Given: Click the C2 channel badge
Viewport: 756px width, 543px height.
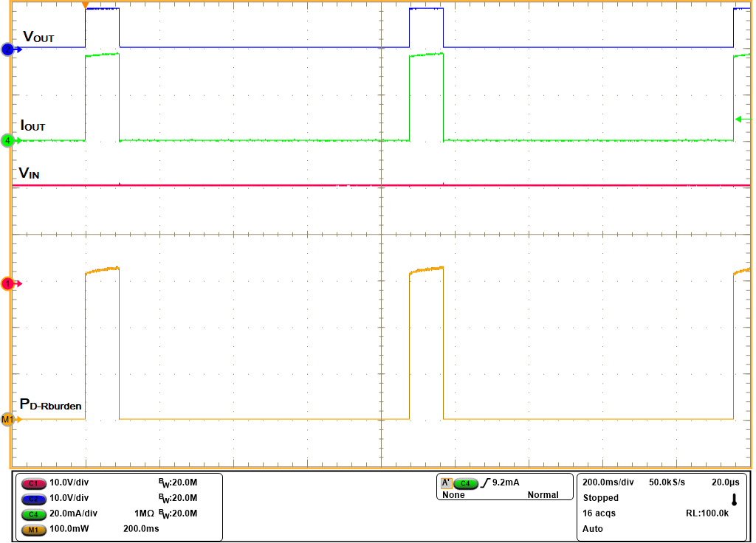Looking at the screenshot, I should tap(33, 499).
